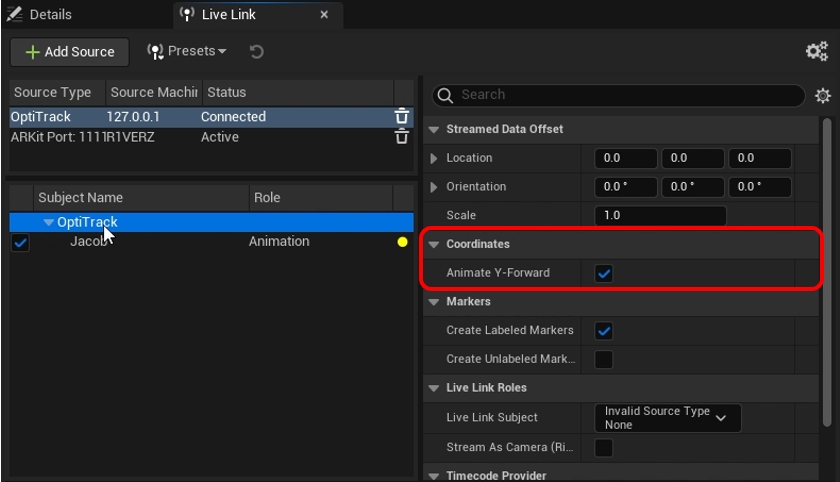The image size is (840, 482).
Task: Toggle the Jacob subject checkbox
Action: coord(20,242)
